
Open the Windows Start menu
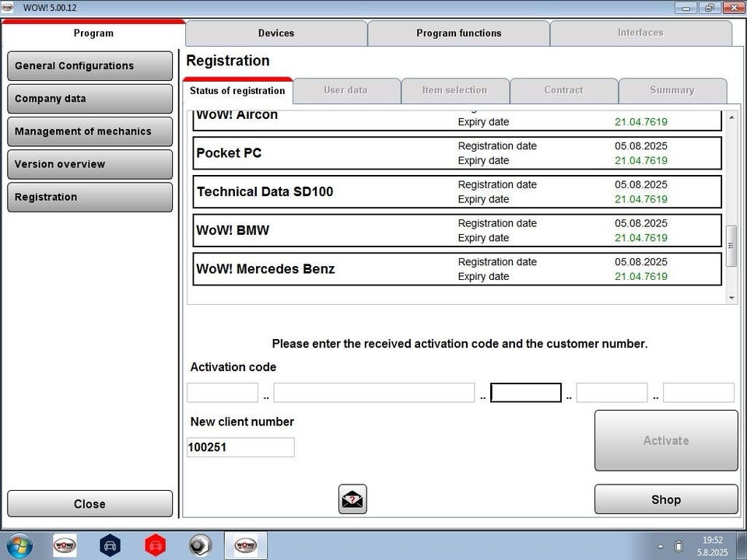coord(19,545)
